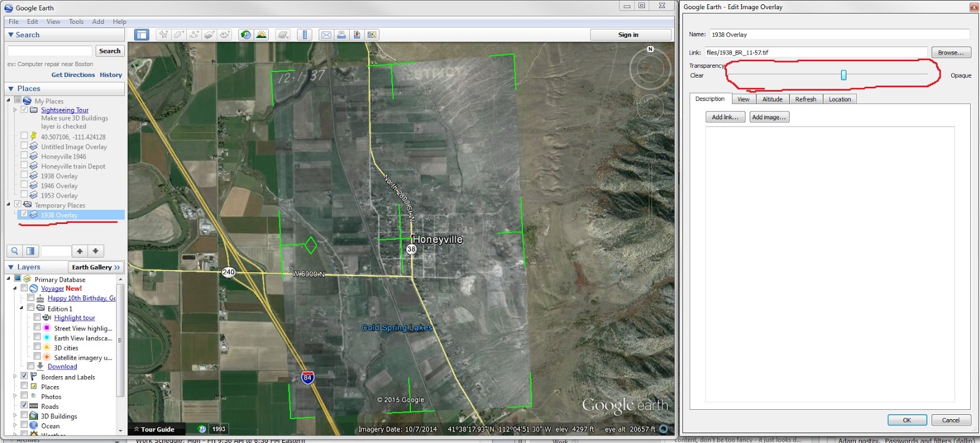
Task: Move selected place up with arrow button
Action: point(80,251)
